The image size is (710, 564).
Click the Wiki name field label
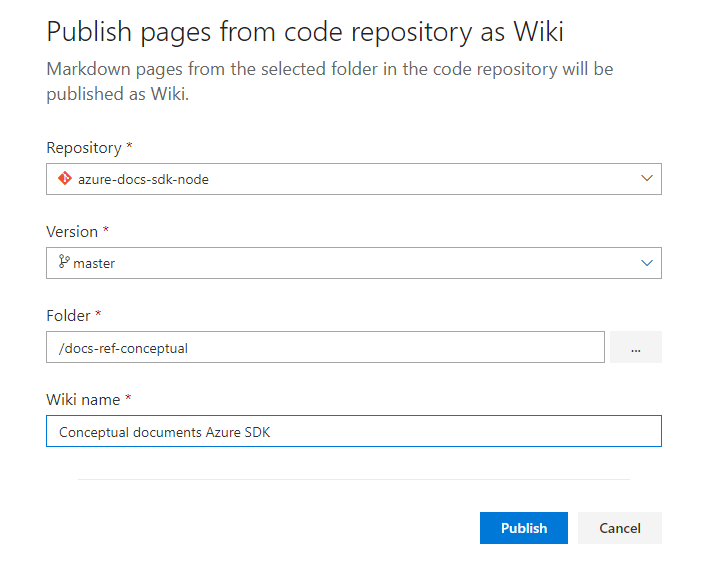click(x=83, y=400)
